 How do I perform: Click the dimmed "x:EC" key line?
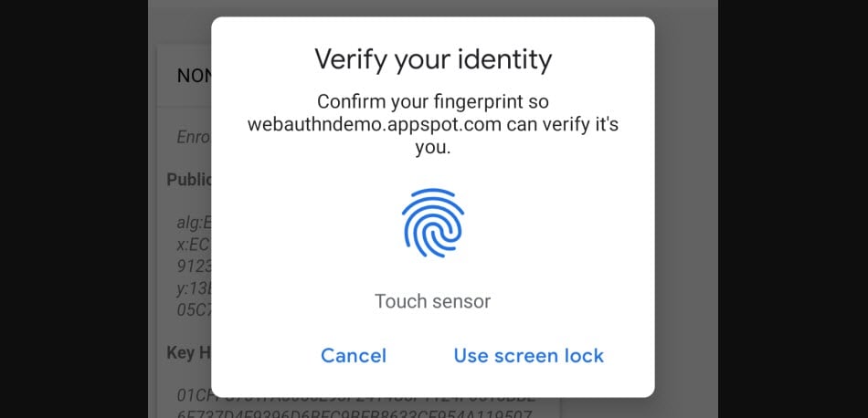tap(194, 243)
